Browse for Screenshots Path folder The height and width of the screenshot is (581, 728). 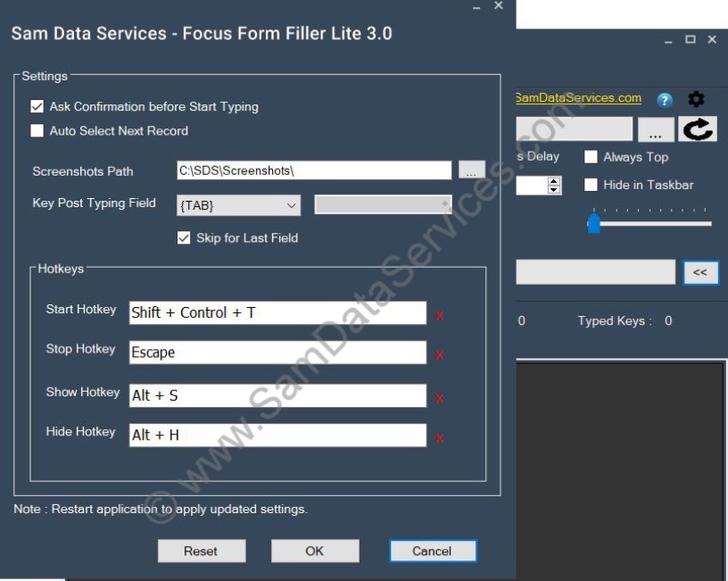472,170
